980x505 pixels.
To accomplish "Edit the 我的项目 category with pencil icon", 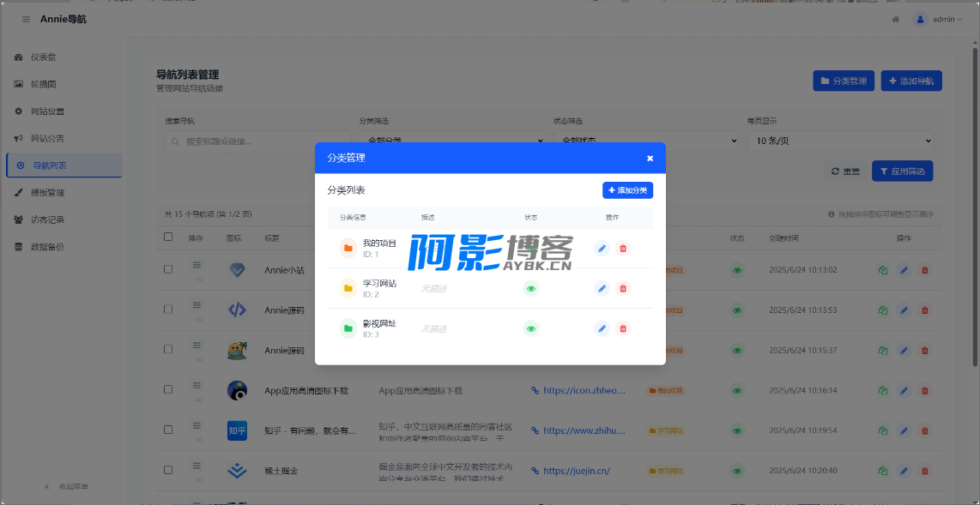I will 602,248.
